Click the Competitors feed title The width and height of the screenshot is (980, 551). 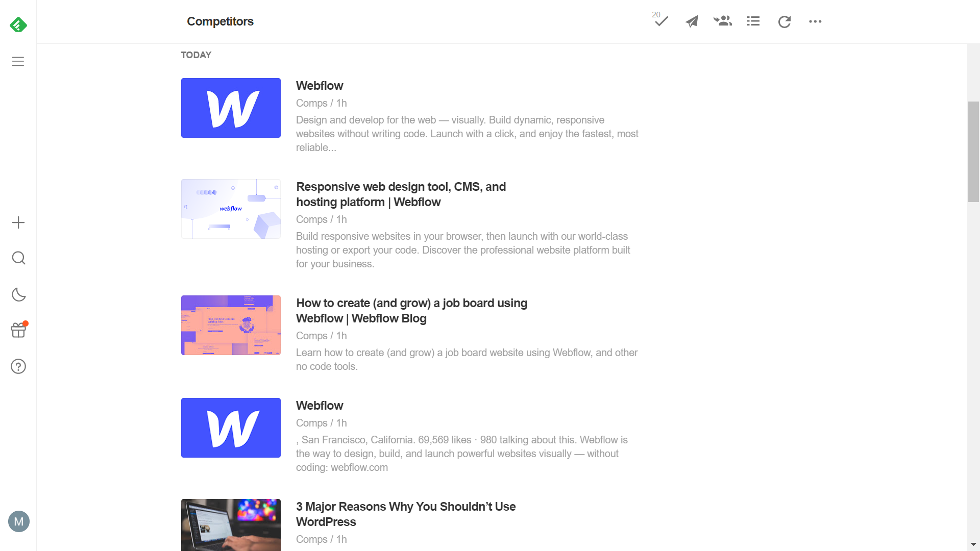coord(220,21)
